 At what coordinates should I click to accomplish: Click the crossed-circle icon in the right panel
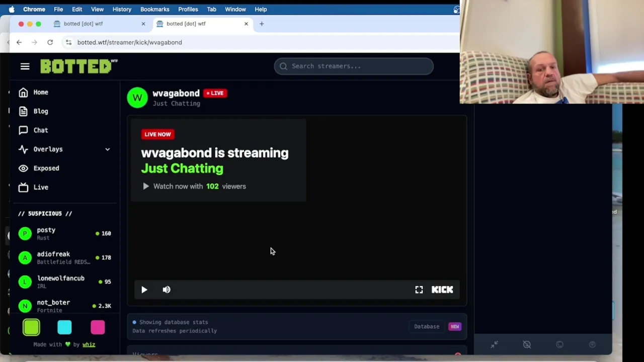coord(527,344)
